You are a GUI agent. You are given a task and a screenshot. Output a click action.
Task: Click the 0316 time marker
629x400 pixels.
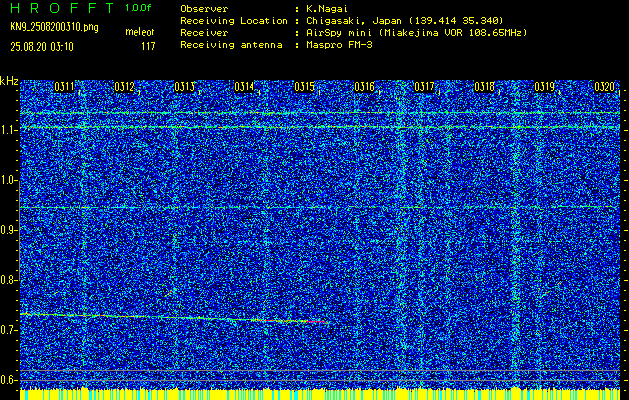click(364, 87)
